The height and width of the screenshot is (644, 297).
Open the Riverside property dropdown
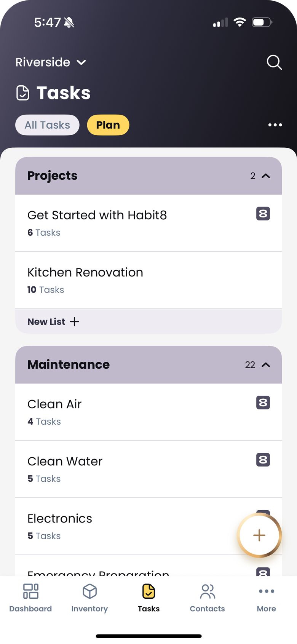tap(51, 62)
